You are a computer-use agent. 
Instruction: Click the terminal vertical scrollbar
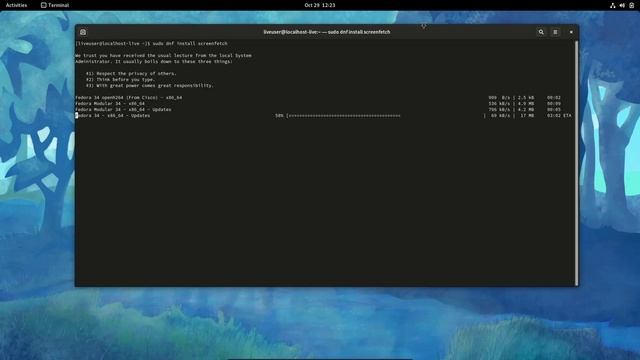coord(576,162)
